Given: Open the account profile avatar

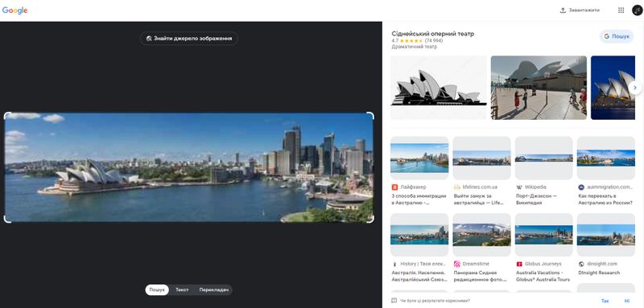Looking at the screenshot, I should click(x=637, y=10).
